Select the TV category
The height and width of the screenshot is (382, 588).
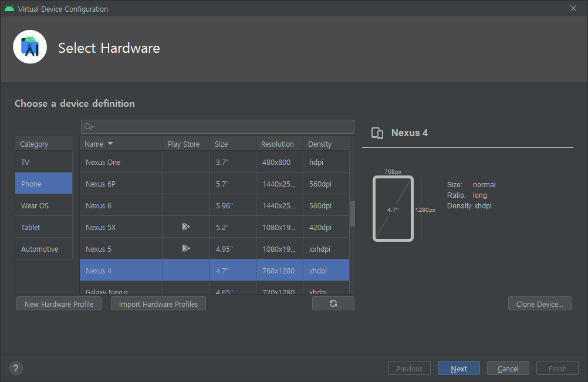point(44,162)
